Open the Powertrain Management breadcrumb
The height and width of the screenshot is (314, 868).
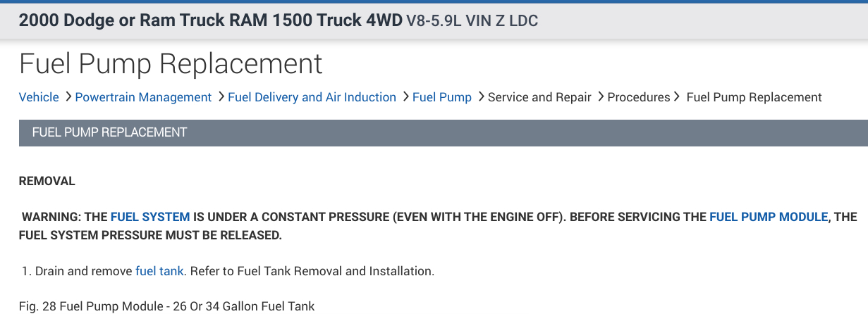tap(143, 97)
